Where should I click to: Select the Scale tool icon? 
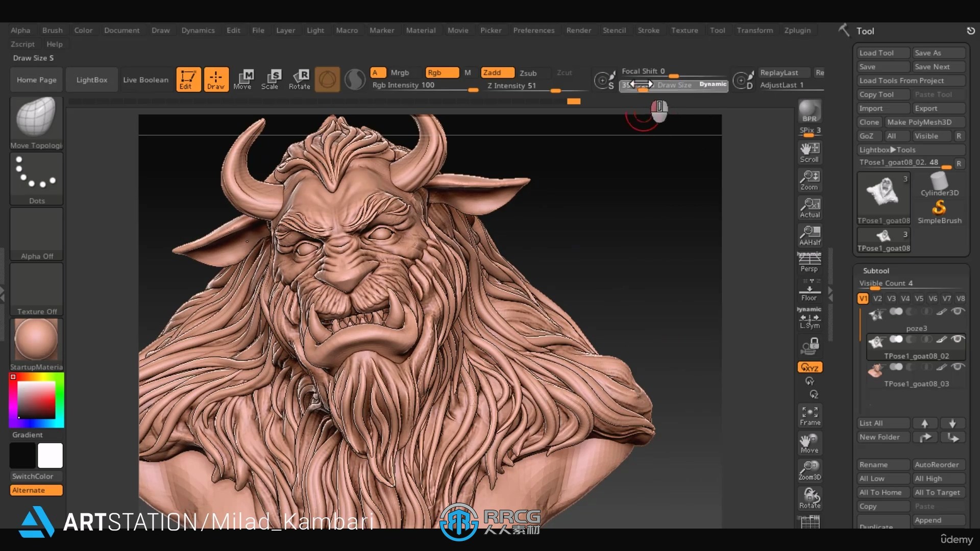click(270, 79)
